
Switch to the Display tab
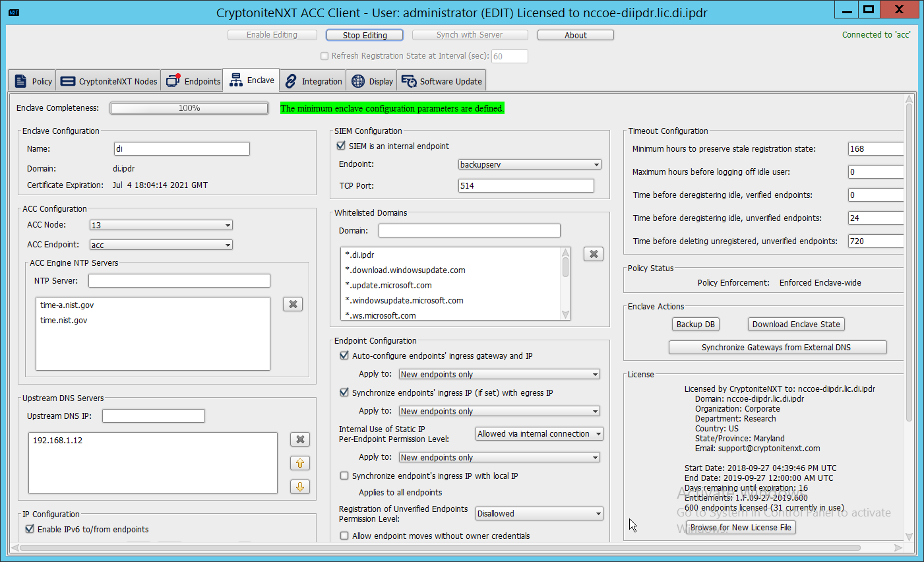[372, 81]
